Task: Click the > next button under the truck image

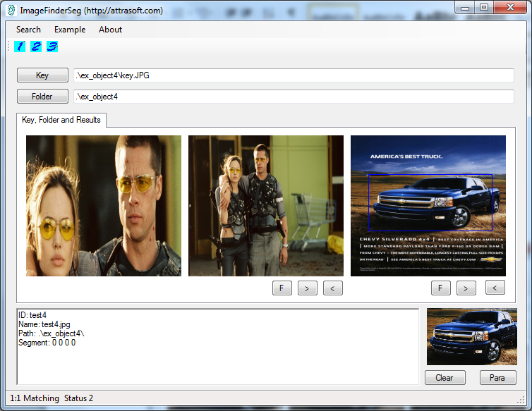Action: pyautogui.click(x=466, y=288)
